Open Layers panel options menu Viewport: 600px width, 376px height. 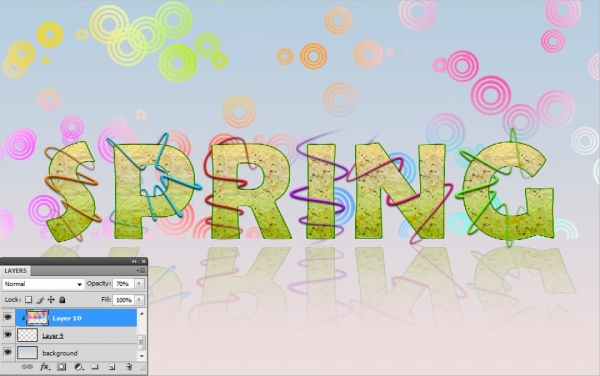point(142,270)
